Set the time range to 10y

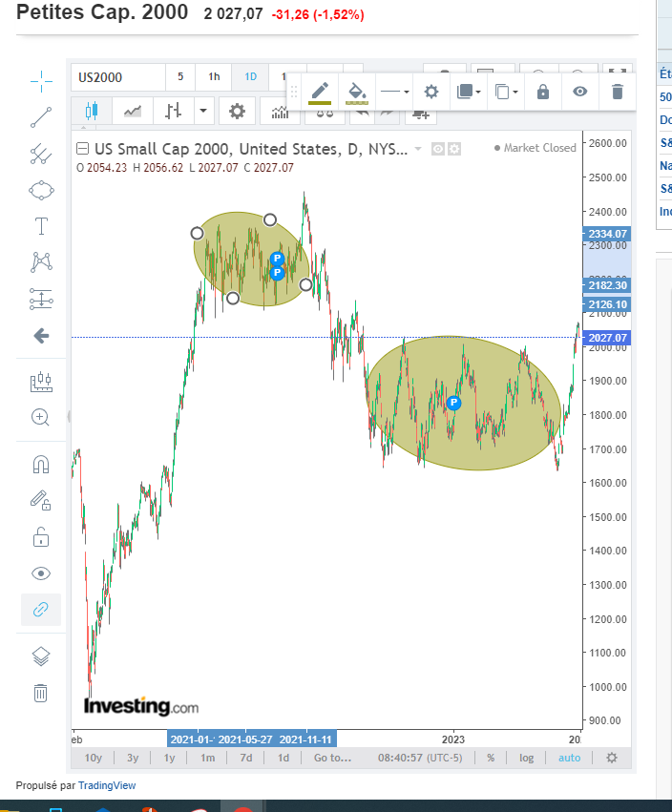coord(94,758)
